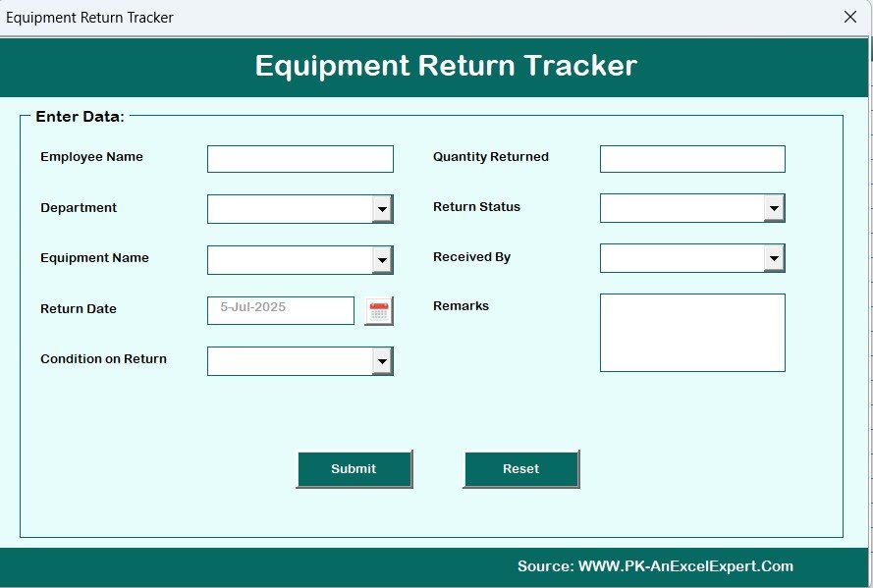Click the Condition on Return label
Viewport: 873px width, 588px height.
103,359
